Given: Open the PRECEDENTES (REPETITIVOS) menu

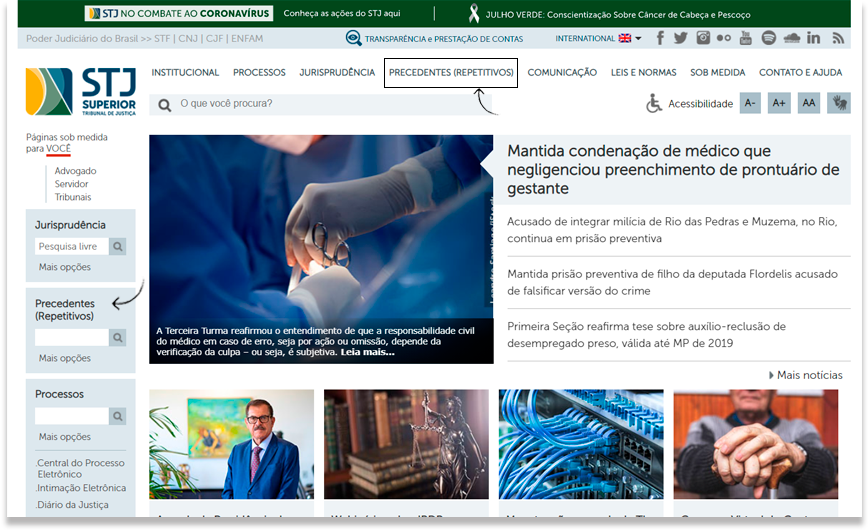Looking at the screenshot, I should [451, 73].
